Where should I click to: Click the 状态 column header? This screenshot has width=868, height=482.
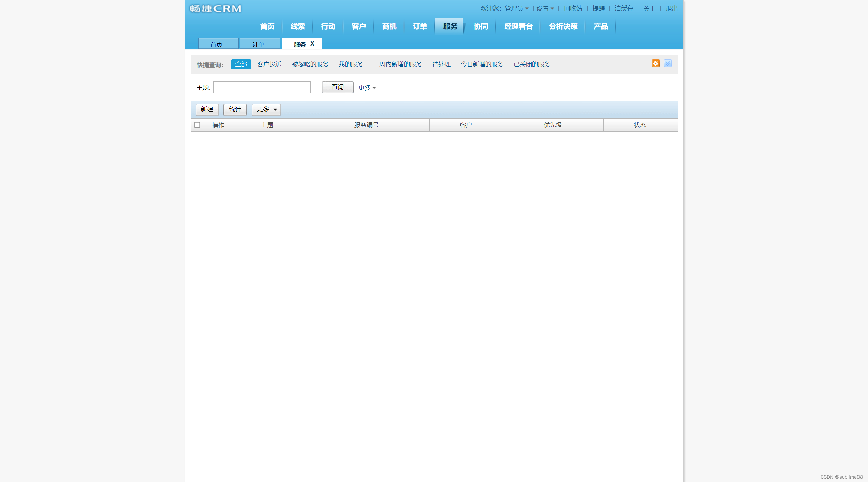point(640,125)
